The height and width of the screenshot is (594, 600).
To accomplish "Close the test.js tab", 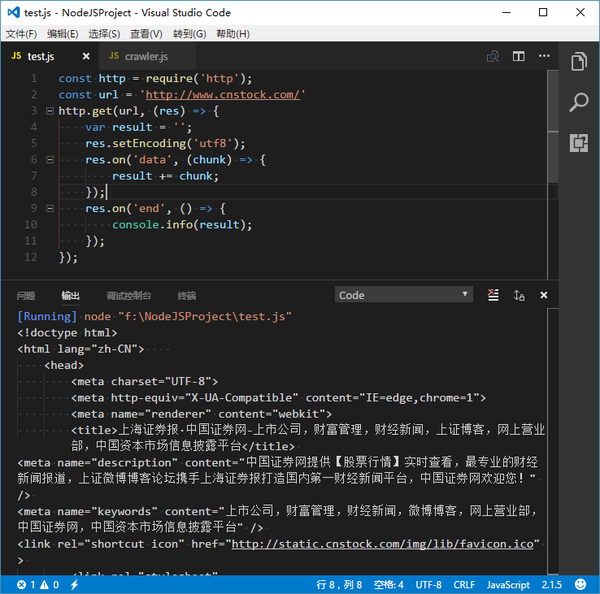I will pyautogui.click(x=86, y=56).
